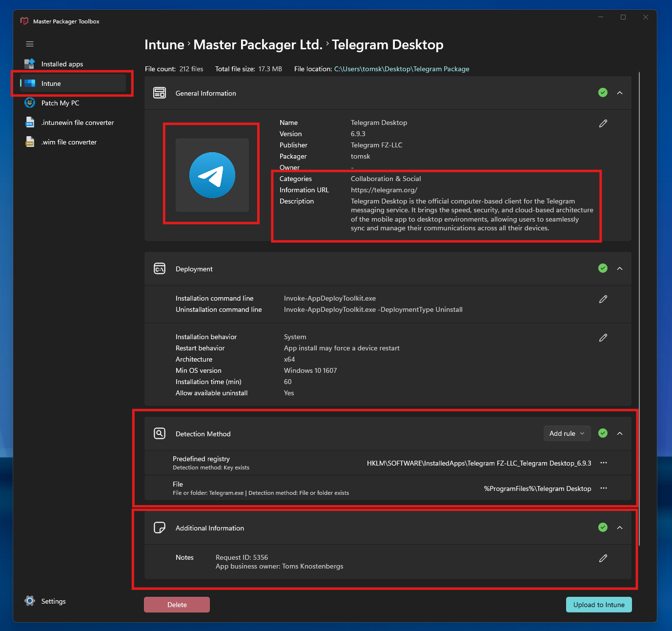Collapse the Additional Information section
The image size is (672, 631).
(x=620, y=528)
